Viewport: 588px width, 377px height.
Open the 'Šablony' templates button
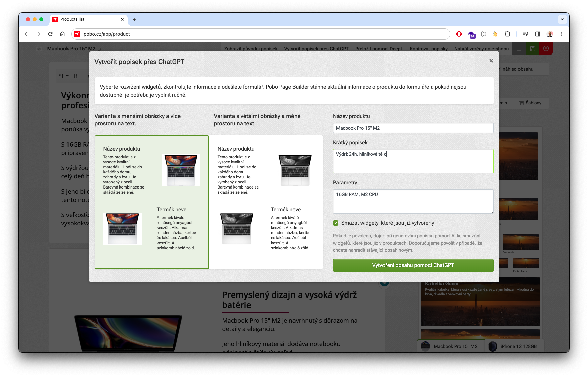[530, 103]
